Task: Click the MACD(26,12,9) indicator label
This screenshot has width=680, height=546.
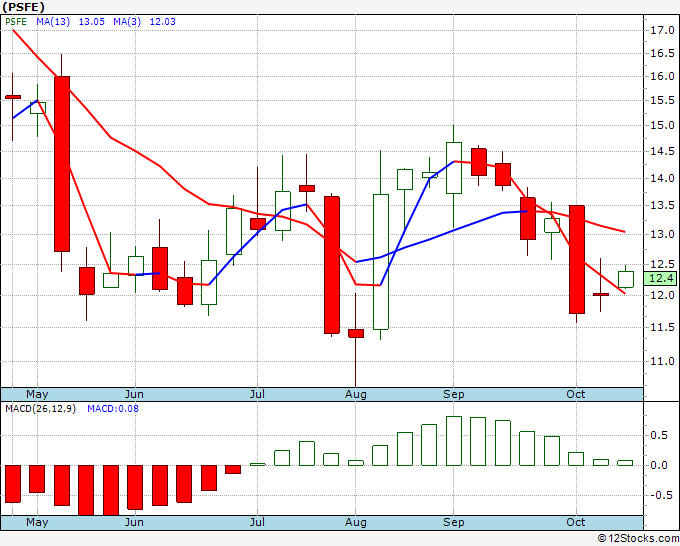Action: coord(40,409)
